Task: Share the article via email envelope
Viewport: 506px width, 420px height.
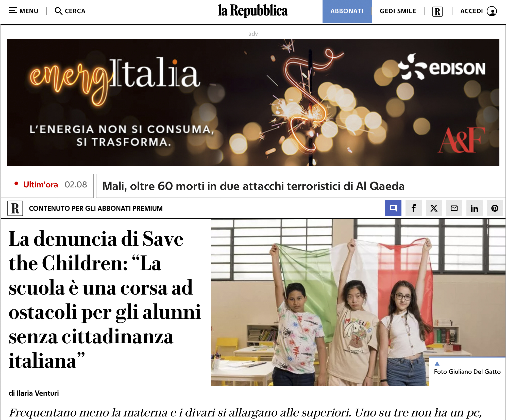Action: [454, 208]
